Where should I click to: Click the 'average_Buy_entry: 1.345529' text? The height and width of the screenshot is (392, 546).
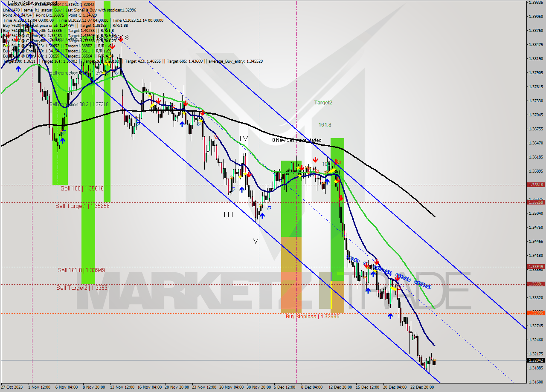click(236, 61)
